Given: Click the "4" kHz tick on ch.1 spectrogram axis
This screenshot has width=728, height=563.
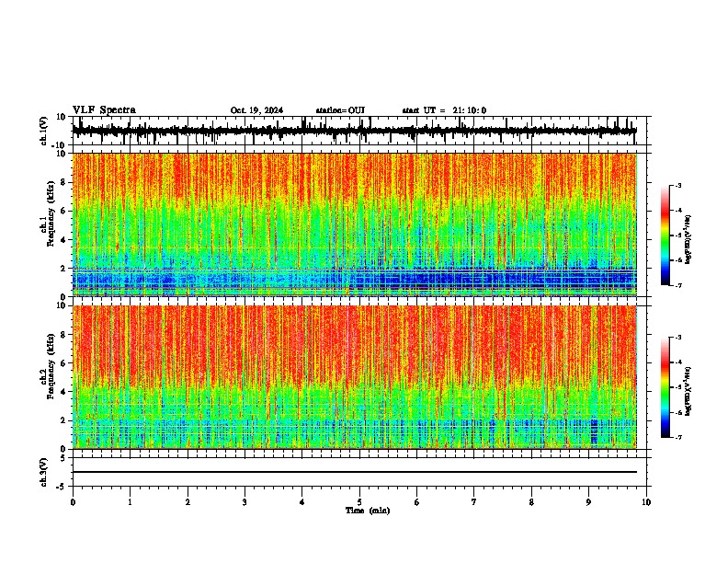Looking at the screenshot, I should [x=64, y=240].
